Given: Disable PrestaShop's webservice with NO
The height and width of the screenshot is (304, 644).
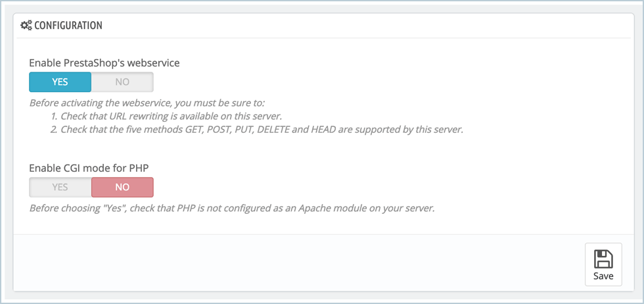Looking at the screenshot, I should (122, 82).
